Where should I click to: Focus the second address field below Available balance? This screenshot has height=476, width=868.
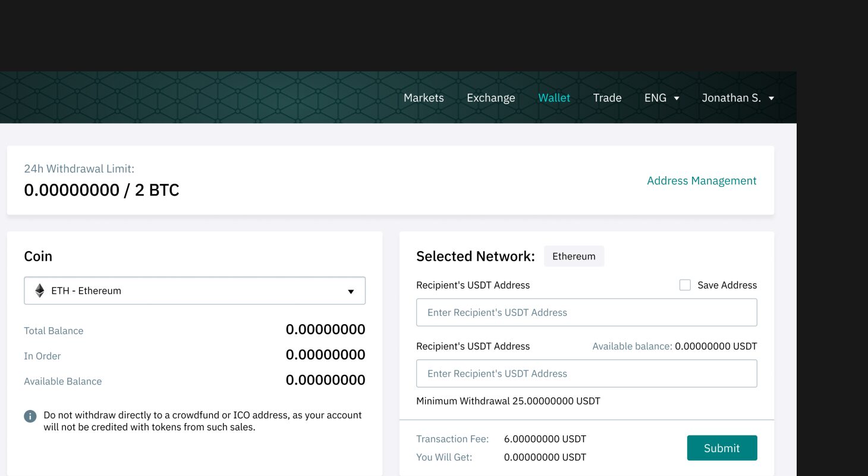586,374
